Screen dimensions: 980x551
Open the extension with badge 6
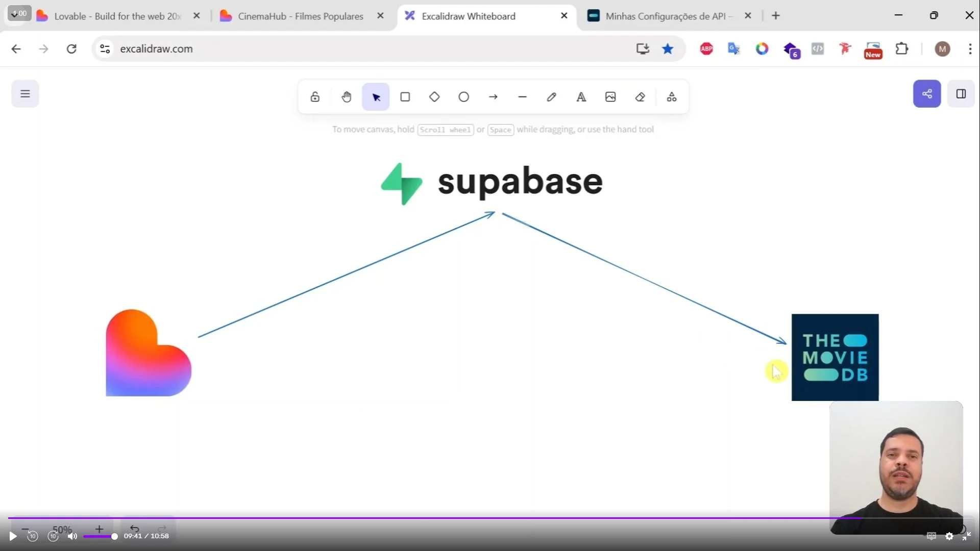point(791,50)
